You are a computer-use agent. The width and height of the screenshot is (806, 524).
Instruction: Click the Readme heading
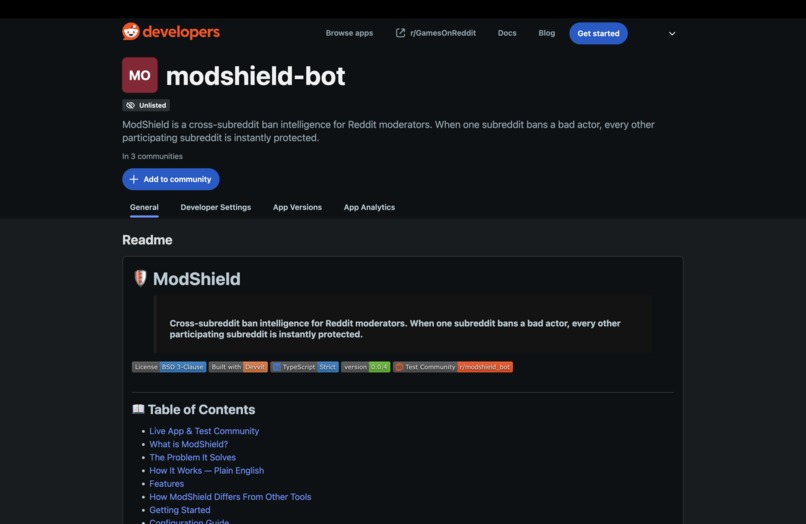[x=147, y=240]
